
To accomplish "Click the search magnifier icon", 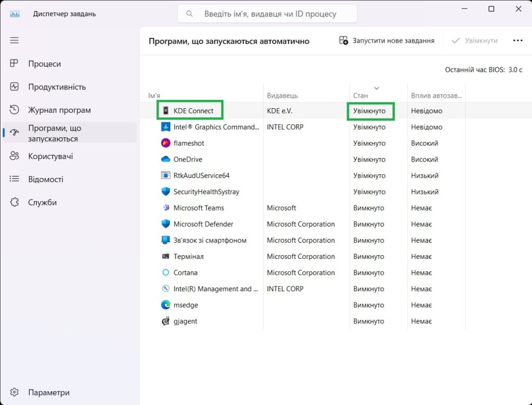I will pyautogui.click(x=190, y=14).
